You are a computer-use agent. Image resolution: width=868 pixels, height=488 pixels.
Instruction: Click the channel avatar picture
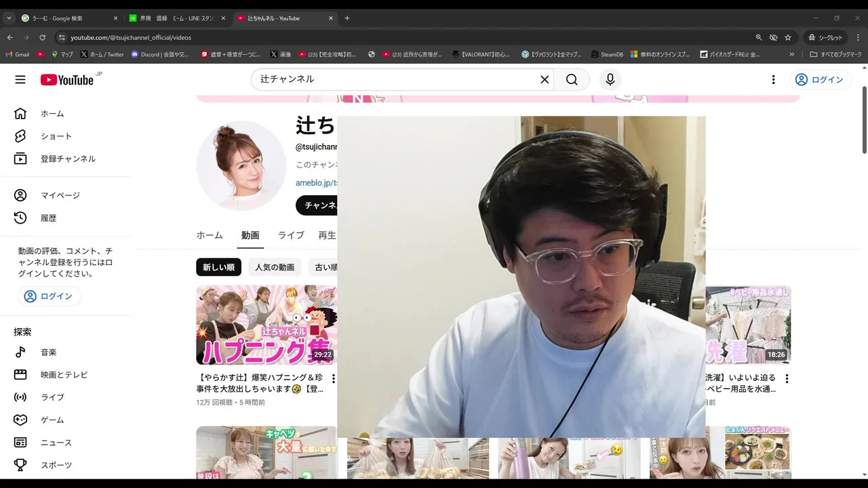click(x=241, y=166)
